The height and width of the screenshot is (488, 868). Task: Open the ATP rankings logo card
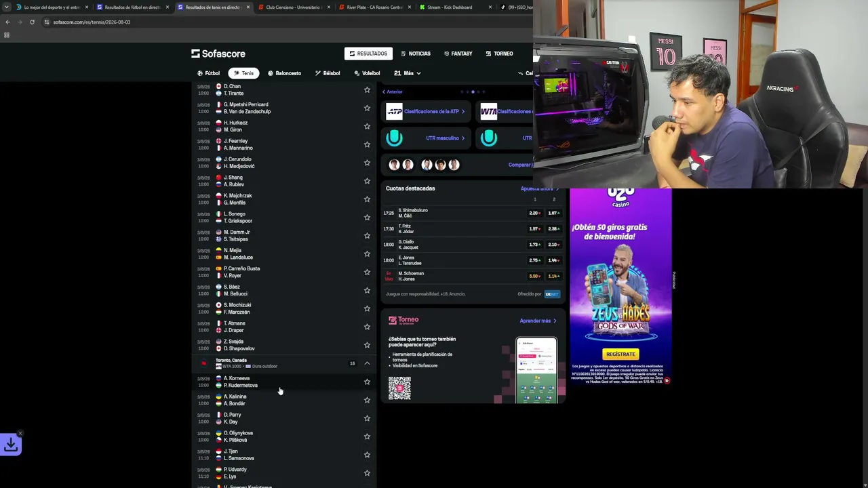[394, 111]
